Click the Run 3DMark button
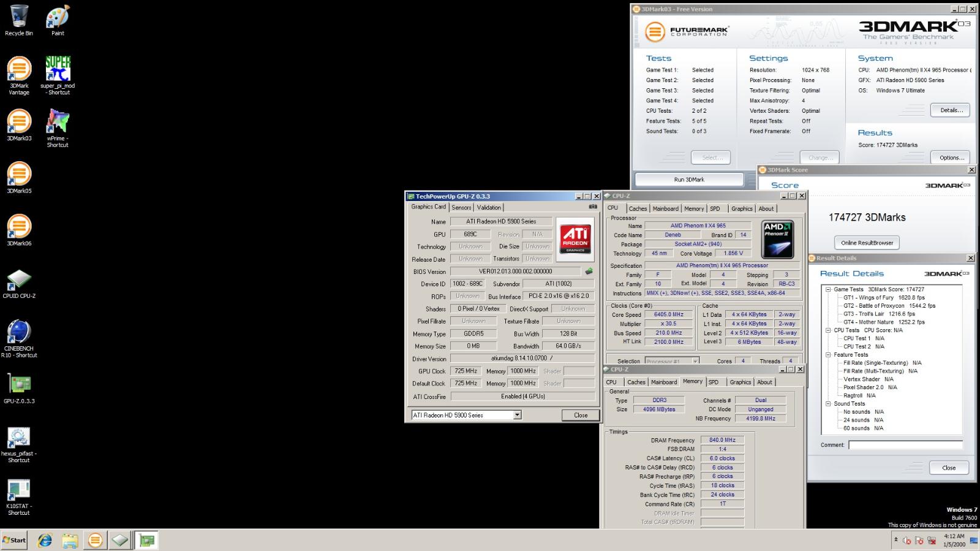The image size is (980, 551). [689, 180]
